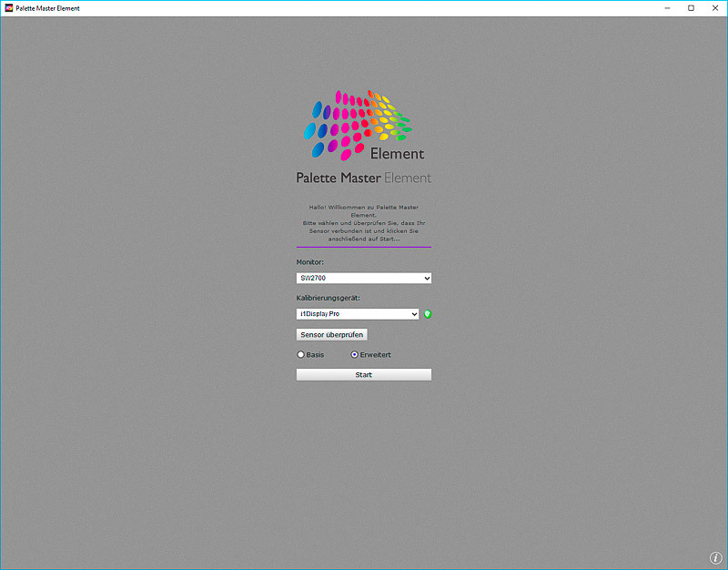This screenshot has width=728, height=570.
Task: Open the Monitor dropdown showing SW2700
Action: point(363,278)
